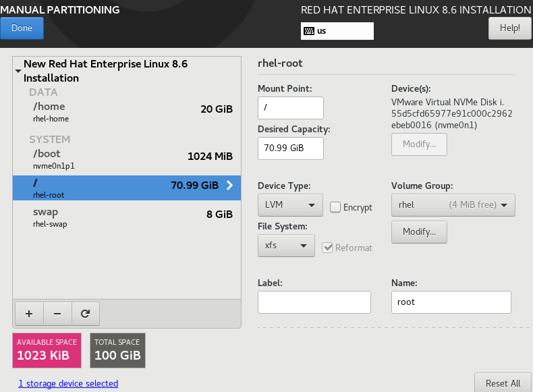Click Modify under Volume Group
Screen dimensions: 533x392
(419, 232)
